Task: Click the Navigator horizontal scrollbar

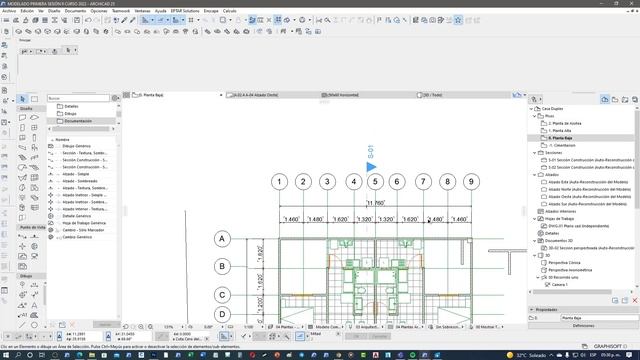Action: pyautogui.click(x=572, y=292)
